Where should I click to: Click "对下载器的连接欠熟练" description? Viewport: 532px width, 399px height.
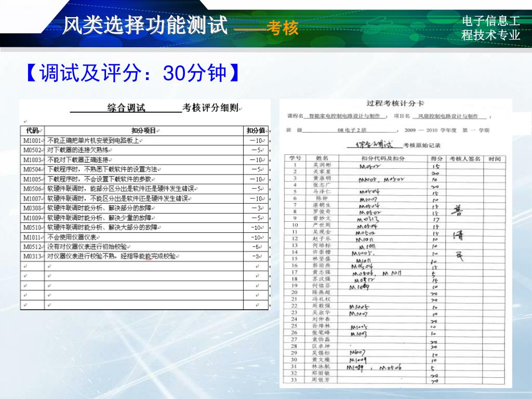(78, 150)
